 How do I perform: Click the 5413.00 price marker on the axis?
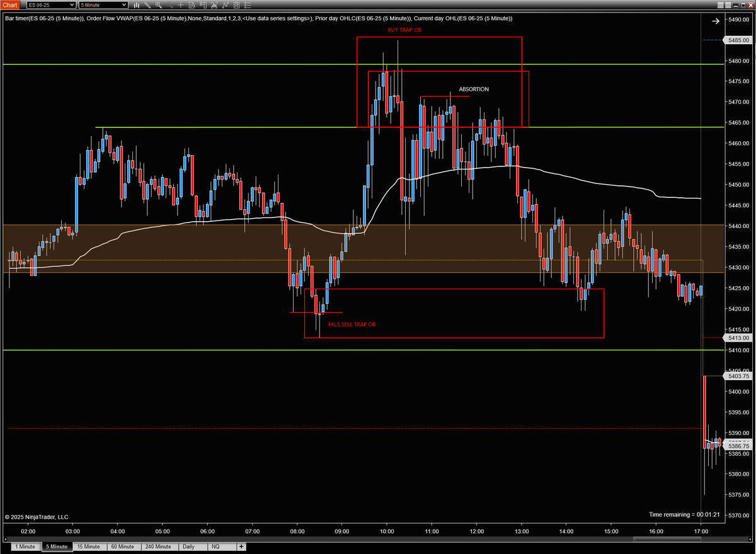(x=736, y=337)
